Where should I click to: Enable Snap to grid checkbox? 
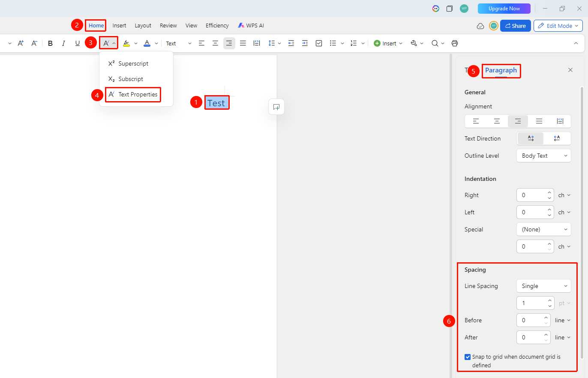point(468,357)
